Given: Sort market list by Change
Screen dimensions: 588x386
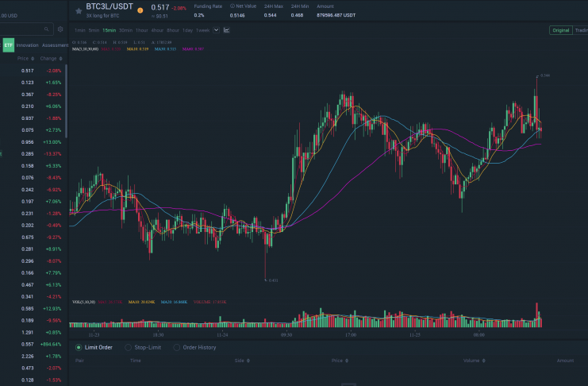Looking at the screenshot, I should [x=52, y=59].
